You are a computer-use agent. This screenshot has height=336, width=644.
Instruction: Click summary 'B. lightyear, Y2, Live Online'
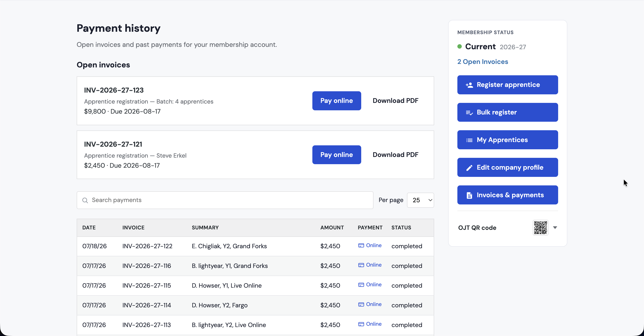229,325
